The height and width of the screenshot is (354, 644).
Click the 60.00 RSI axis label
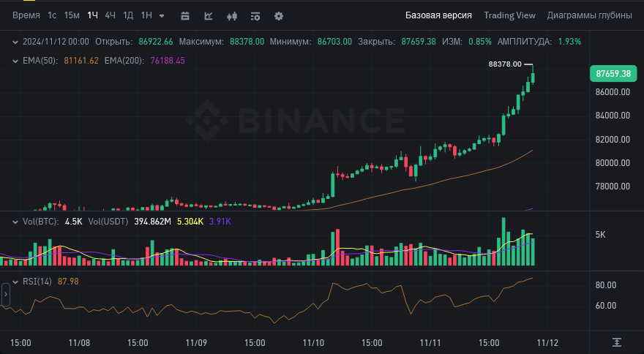click(606, 306)
